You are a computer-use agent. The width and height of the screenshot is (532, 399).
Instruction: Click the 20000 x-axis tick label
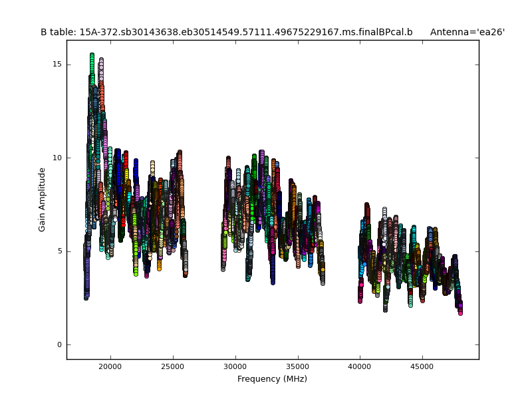(x=110, y=366)
